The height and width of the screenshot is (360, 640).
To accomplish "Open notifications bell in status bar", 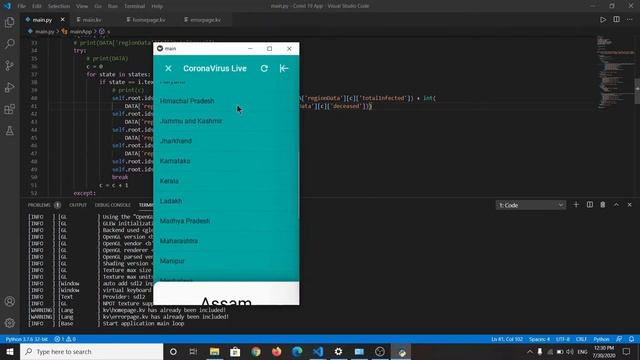I will [x=631, y=339].
